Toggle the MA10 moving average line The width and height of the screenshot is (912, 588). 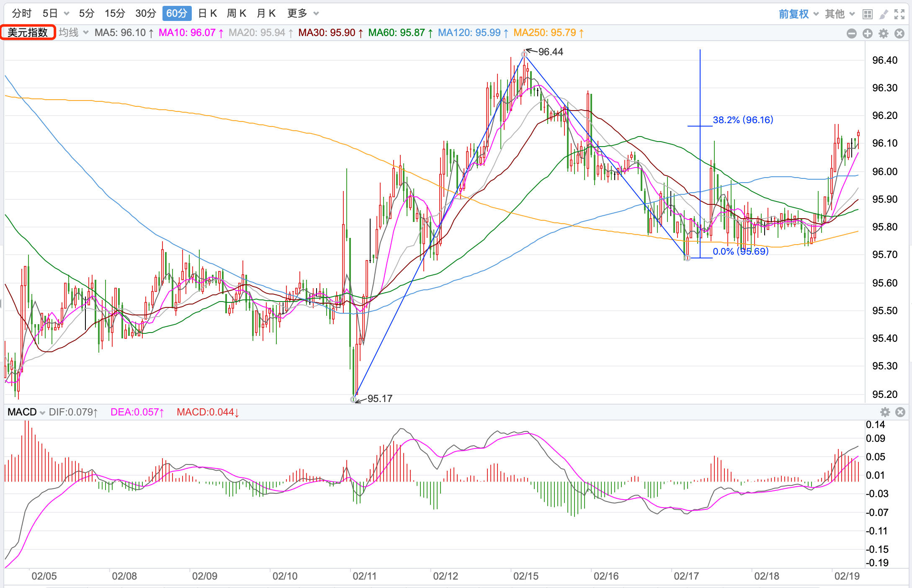click(x=191, y=33)
